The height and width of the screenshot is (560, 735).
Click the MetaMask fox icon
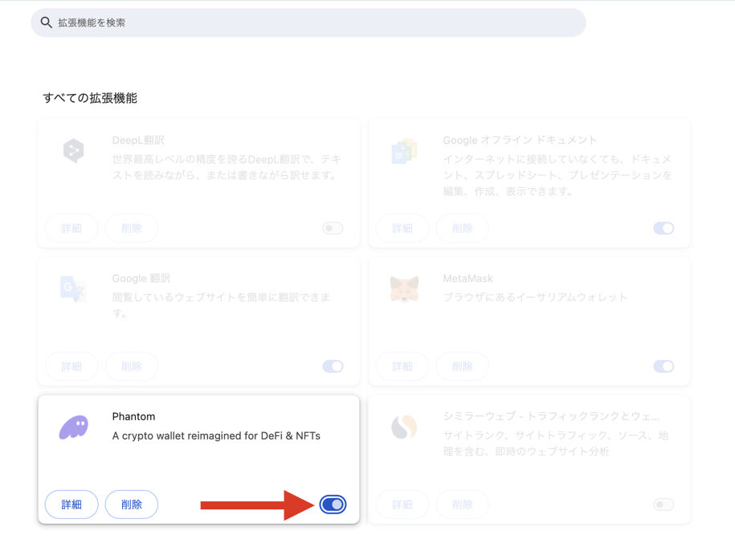tap(404, 288)
